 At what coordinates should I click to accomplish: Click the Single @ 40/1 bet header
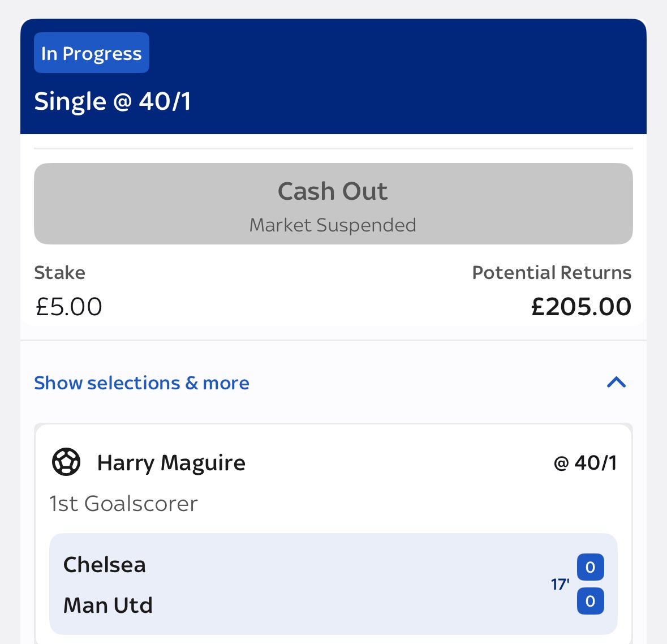tap(113, 102)
